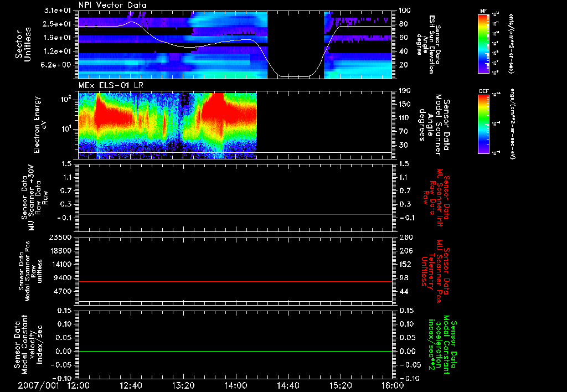Click the Model Scanner Pos Raw unitless label

coord(31,271)
